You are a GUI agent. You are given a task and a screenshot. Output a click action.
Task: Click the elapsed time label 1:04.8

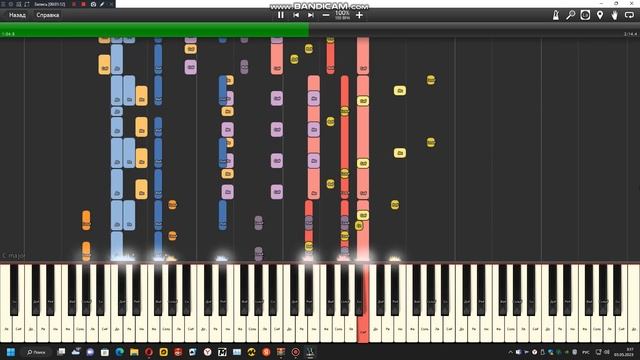pyautogui.click(x=8, y=34)
